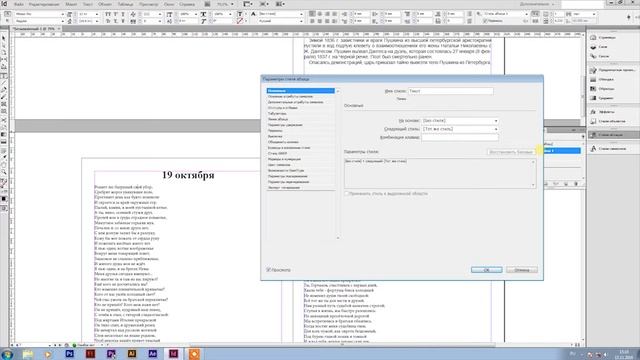
Task: Open the На основе dropdown
Action: pos(460,121)
